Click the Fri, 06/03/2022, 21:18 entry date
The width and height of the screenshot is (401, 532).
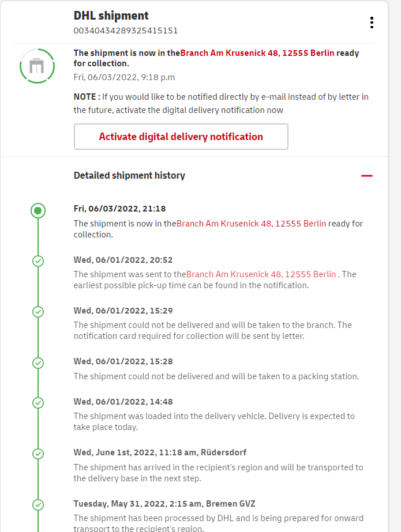point(119,209)
